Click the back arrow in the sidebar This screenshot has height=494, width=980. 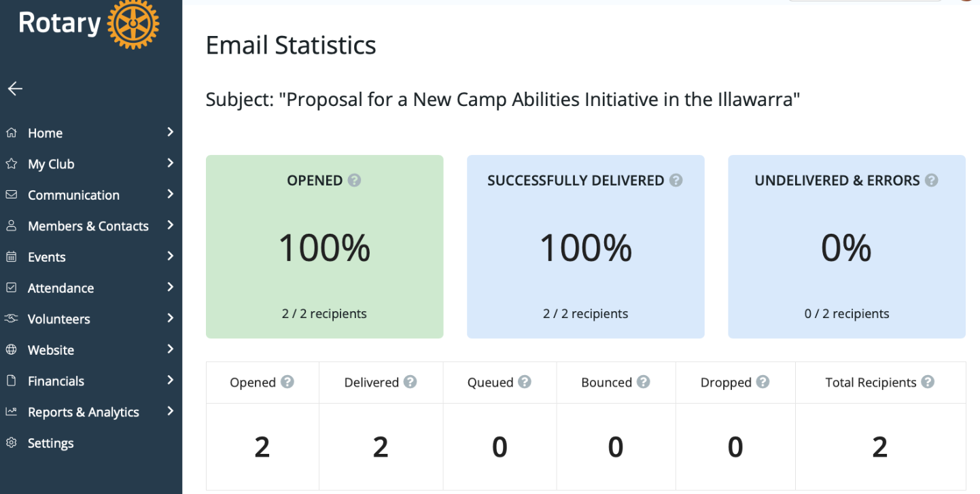[x=15, y=88]
